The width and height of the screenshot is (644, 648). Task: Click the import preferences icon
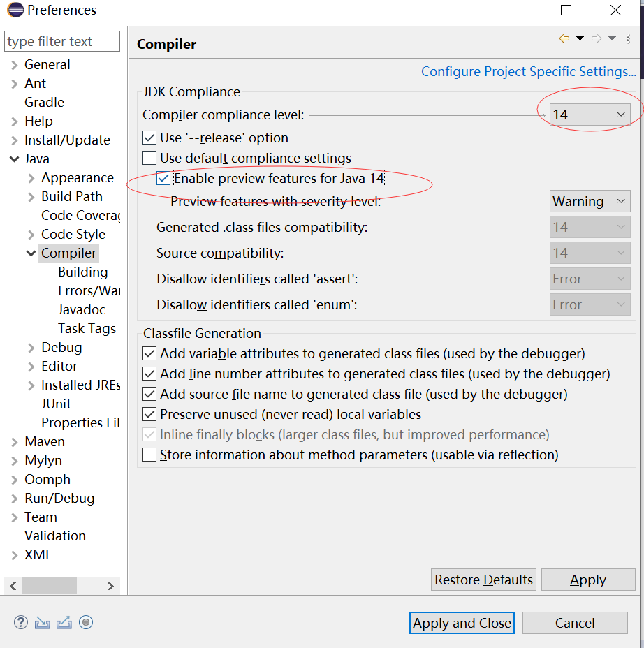(43, 622)
